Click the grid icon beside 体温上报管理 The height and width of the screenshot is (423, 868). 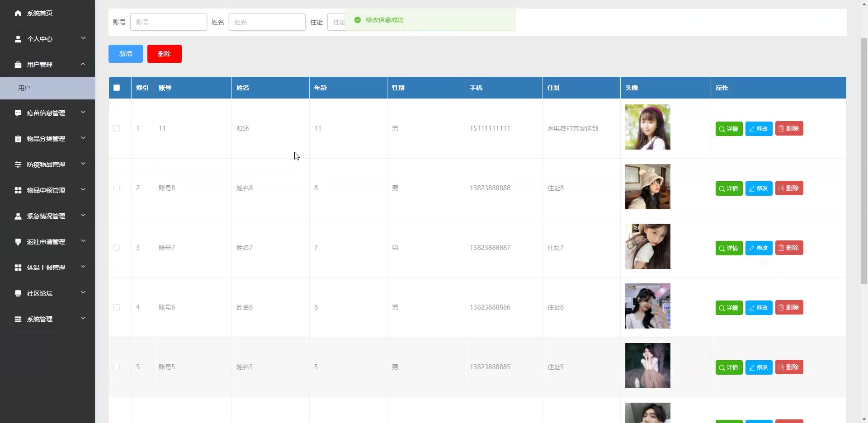click(18, 268)
